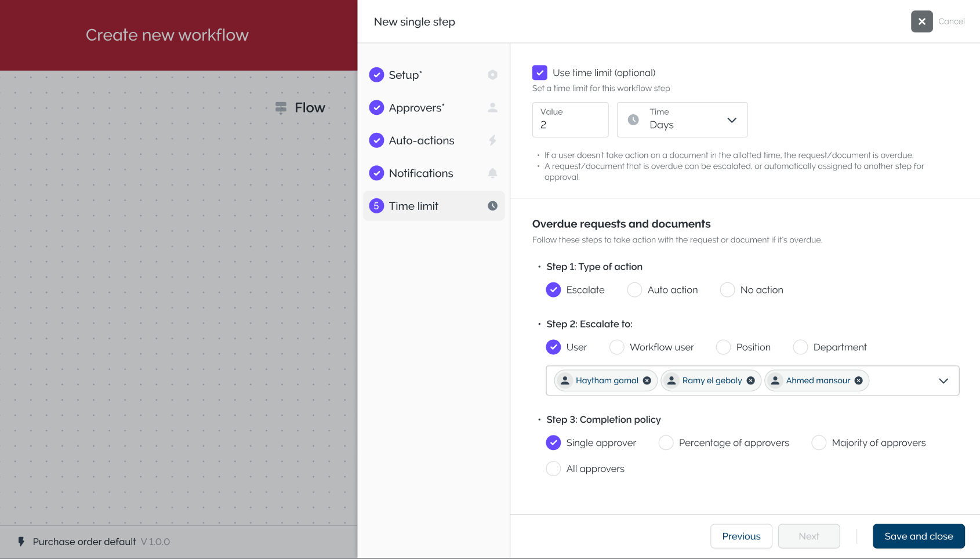The width and height of the screenshot is (980, 559).
Task: Click the Notifications bell icon
Action: 492,173
